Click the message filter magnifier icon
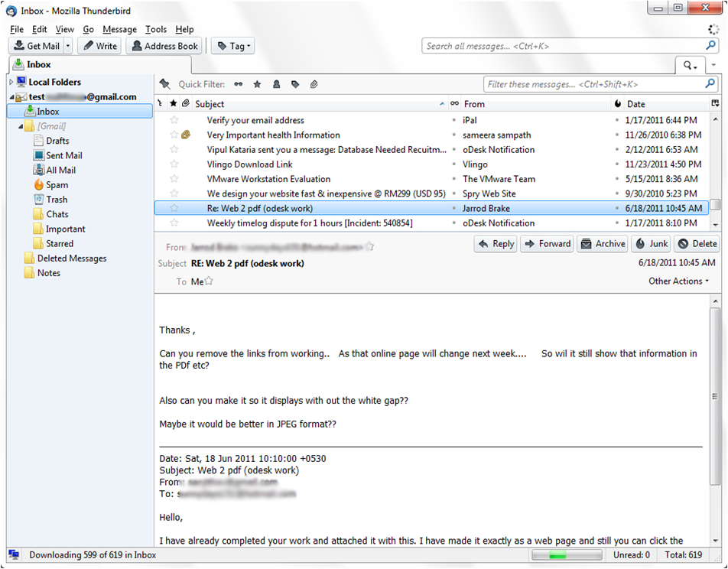728x569 pixels. 710,84
